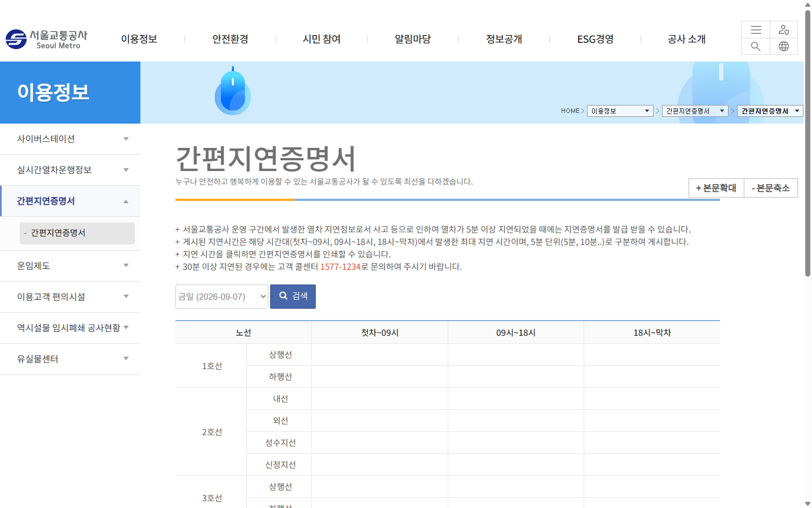Screen dimensions: 812x508
Task: Open 정보공개 top menu
Action: (504, 39)
